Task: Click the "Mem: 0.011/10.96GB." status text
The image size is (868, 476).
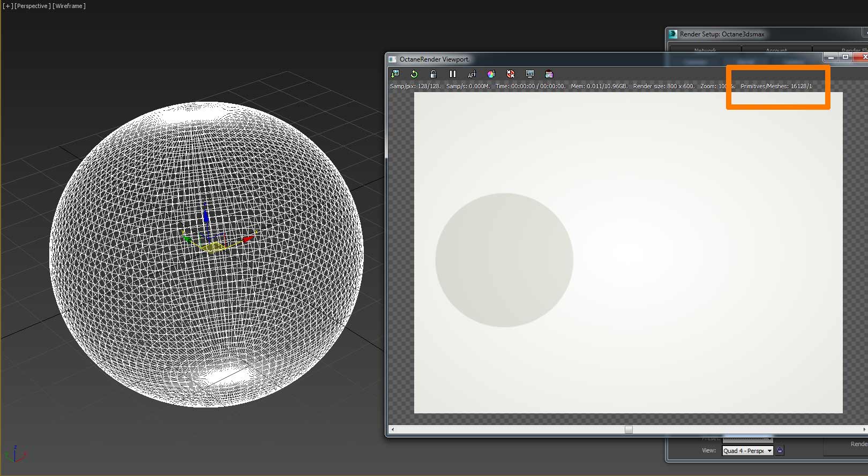Action: click(x=599, y=86)
